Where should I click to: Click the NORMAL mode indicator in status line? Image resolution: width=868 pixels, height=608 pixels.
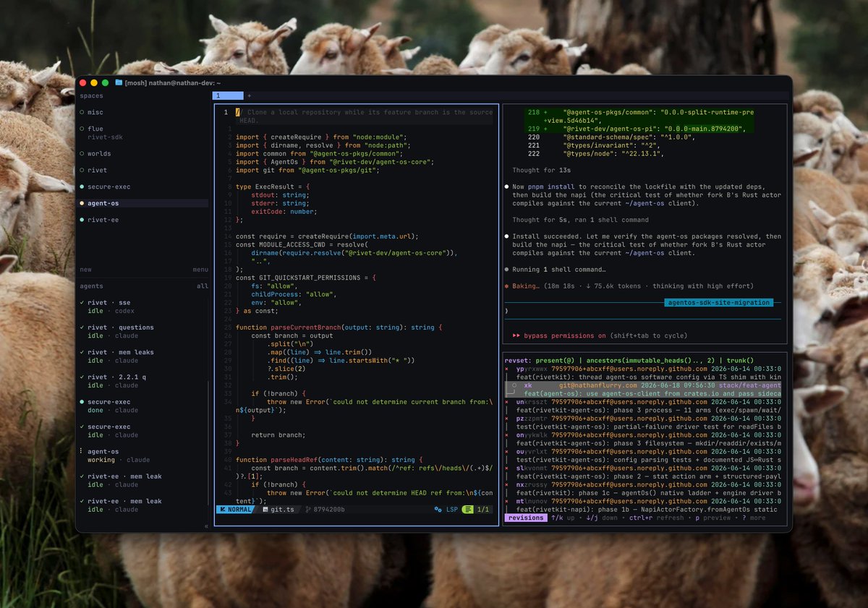click(x=236, y=510)
